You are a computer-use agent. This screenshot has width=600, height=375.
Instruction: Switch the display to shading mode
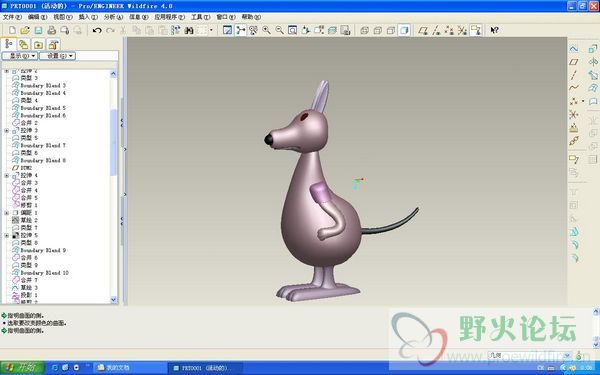pos(404,30)
